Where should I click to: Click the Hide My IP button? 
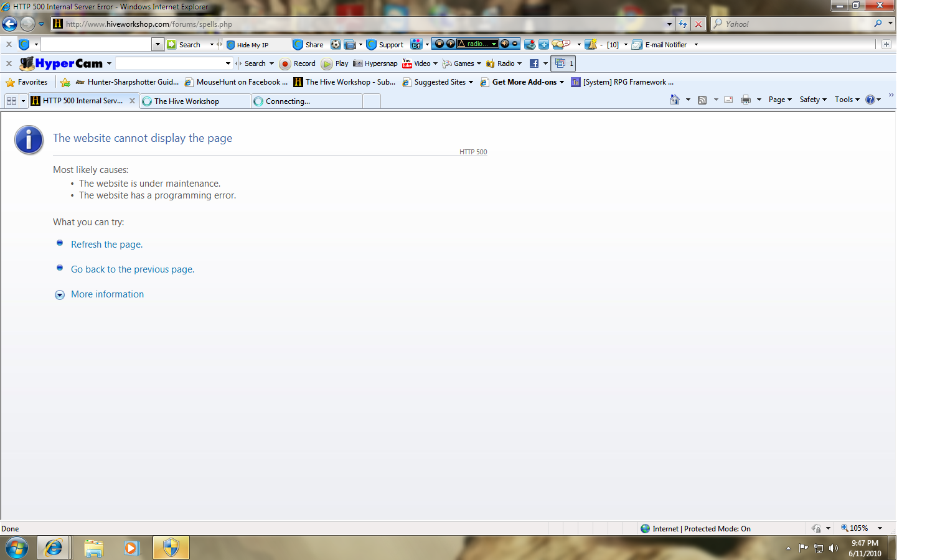247,45
